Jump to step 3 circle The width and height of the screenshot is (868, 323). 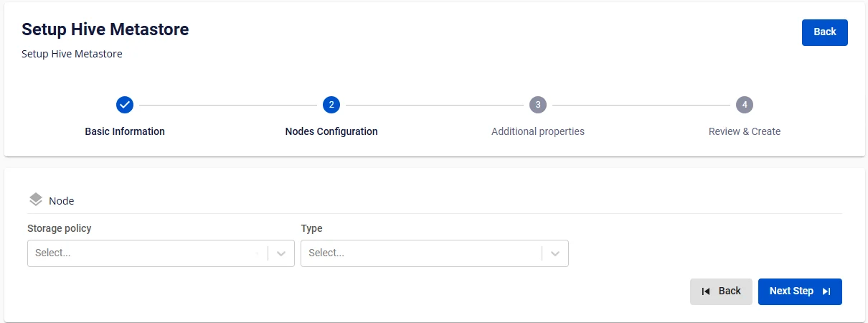pos(538,105)
